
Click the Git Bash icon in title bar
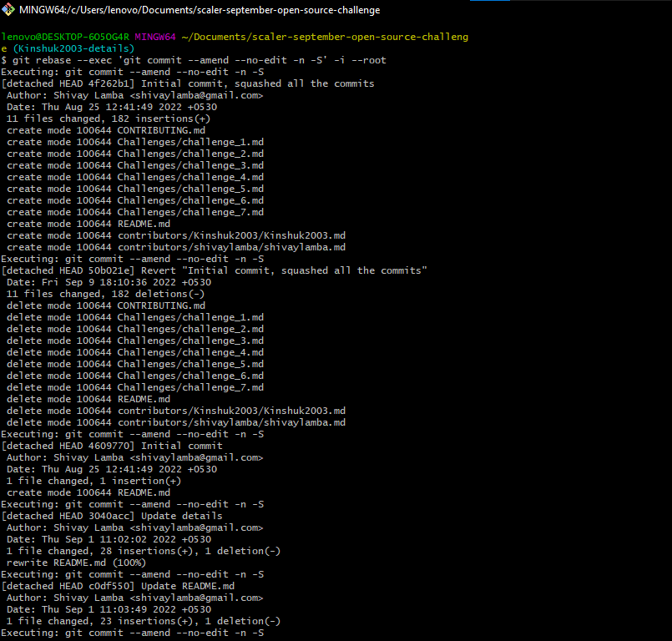8,10
